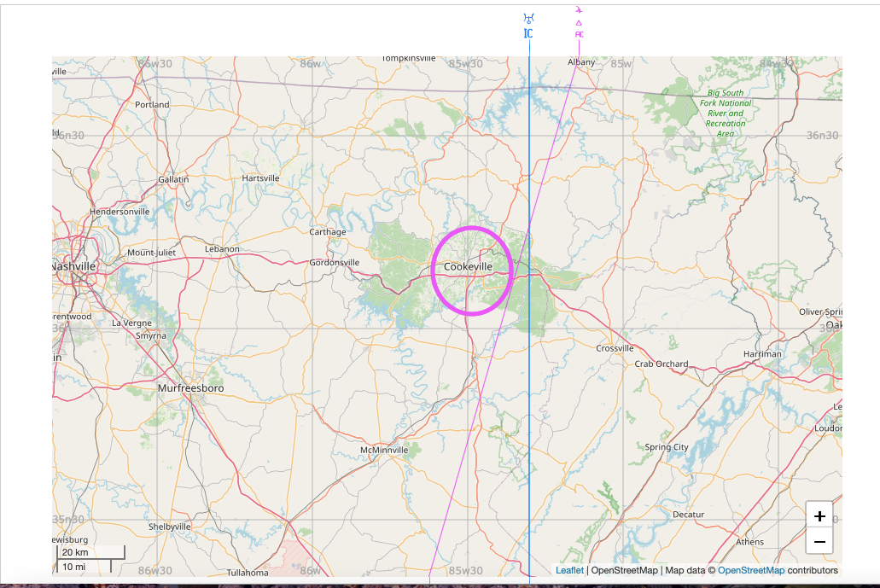Click the Athens town label
This screenshot has height=588, width=880.
(749, 542)
